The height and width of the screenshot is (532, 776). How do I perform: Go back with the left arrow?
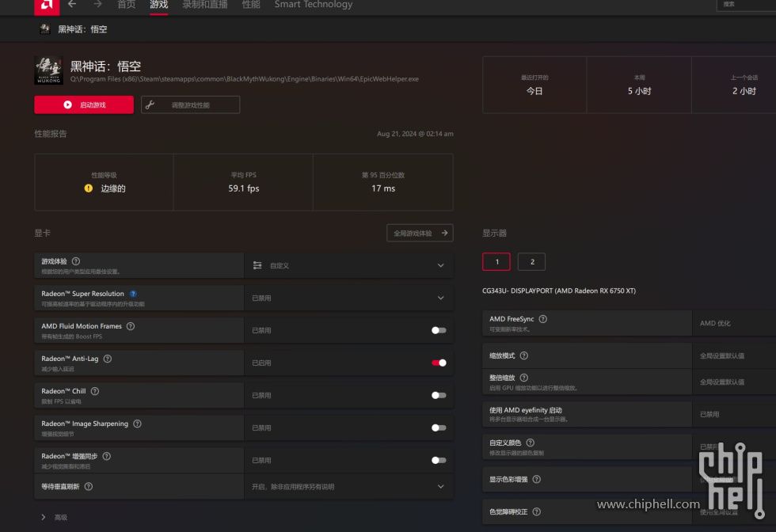pyautogui.click(x=72, y=5)
